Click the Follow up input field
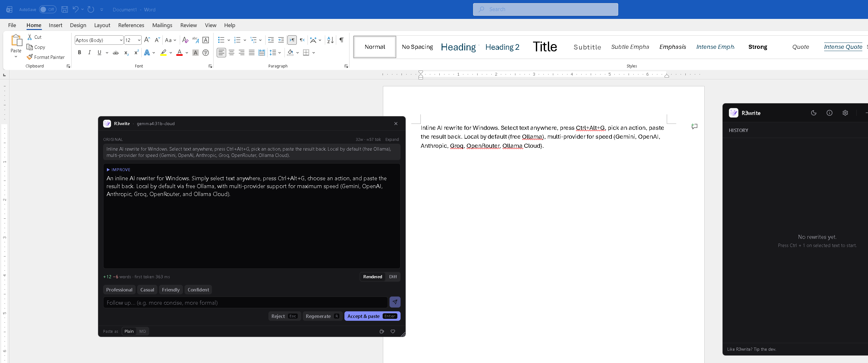 [245, 303]
